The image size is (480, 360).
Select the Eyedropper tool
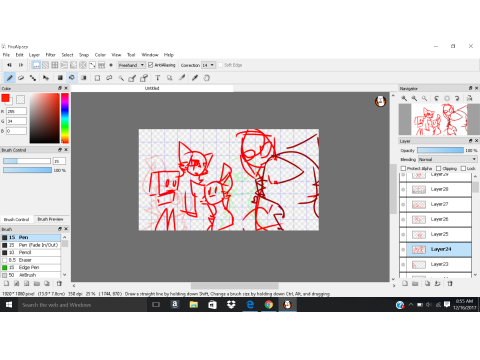pyautogui.click(x=195, y=78)
